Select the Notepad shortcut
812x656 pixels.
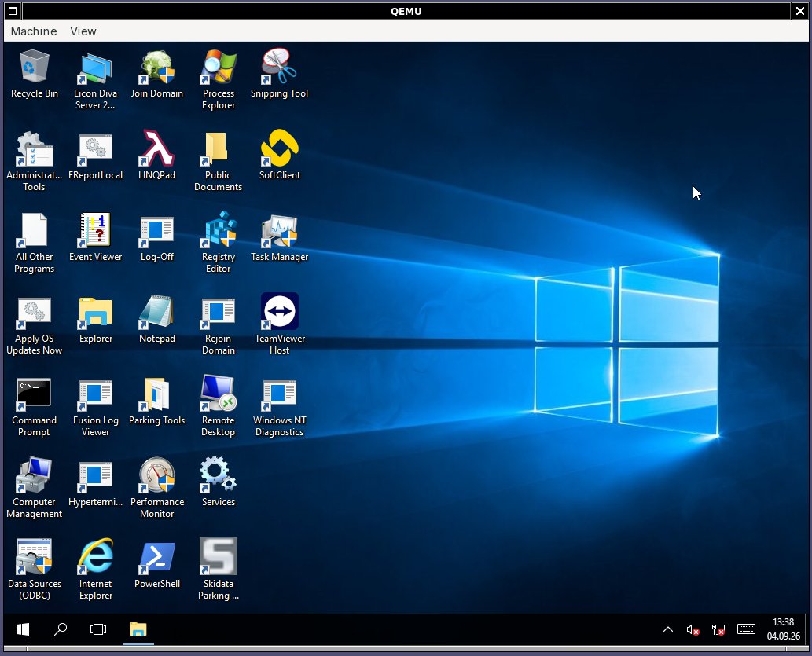click(157, 319)
